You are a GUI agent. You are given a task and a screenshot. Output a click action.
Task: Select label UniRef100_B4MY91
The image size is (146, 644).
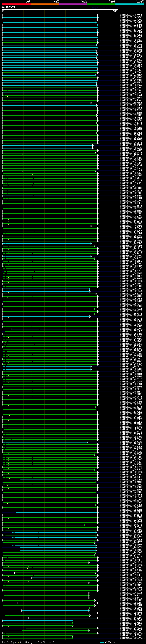click(131, 337)
